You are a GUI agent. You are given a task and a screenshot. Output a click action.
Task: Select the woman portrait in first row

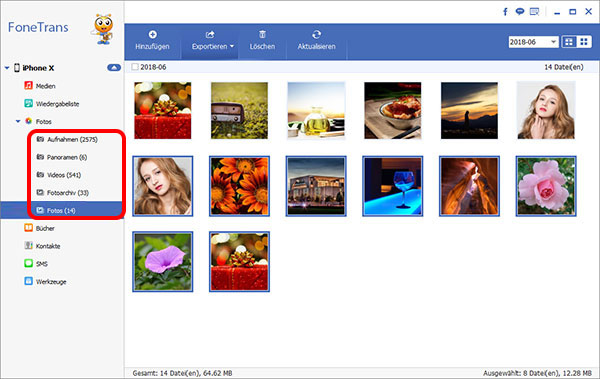546,110
